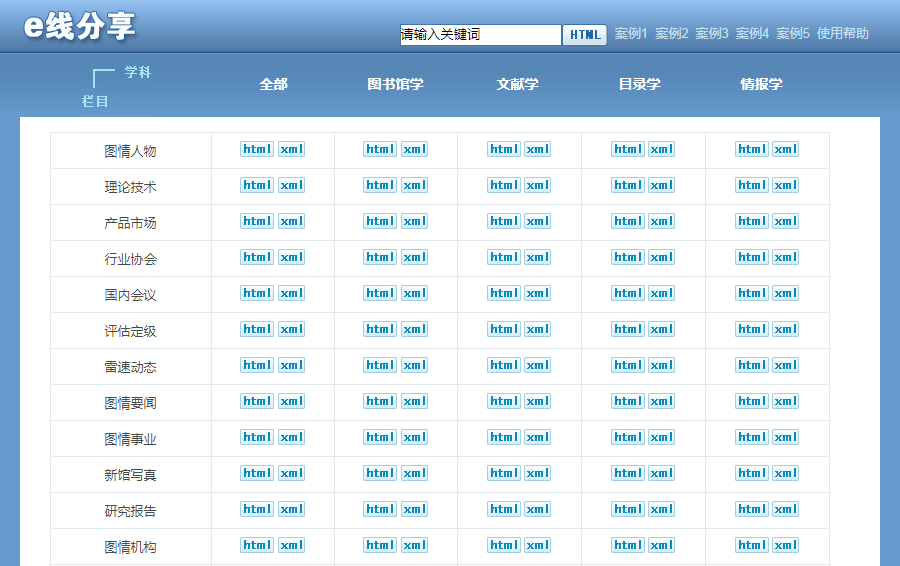Click html icon for 新馆写真 under 目录学
The image size is (900, 566).
[628, 474]
